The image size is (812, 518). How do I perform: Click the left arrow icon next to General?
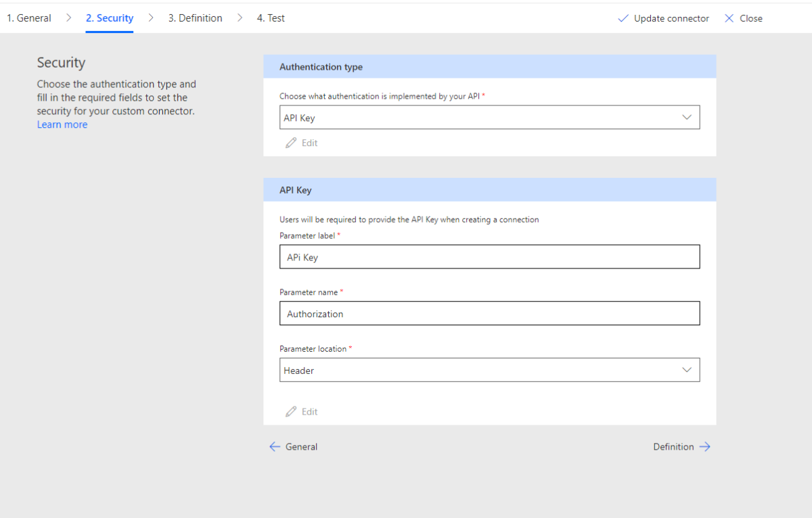(x=275, y=446)
